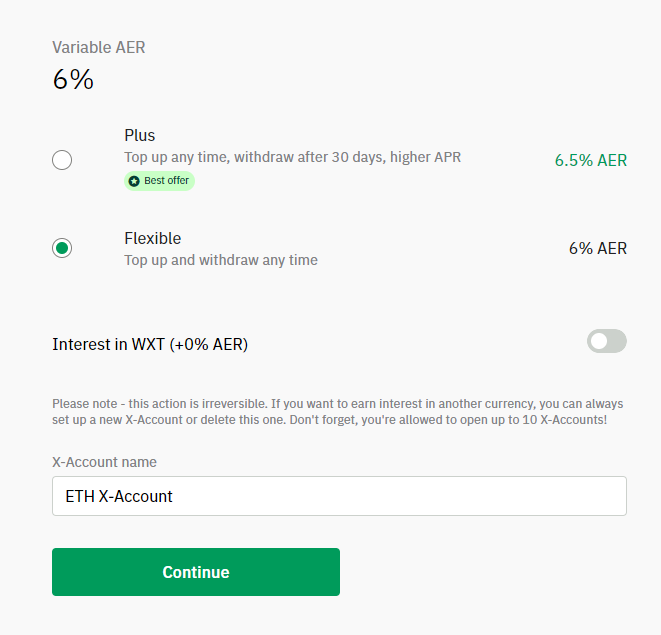Click the 6.5% AER rate label

[x=591, y=160]
